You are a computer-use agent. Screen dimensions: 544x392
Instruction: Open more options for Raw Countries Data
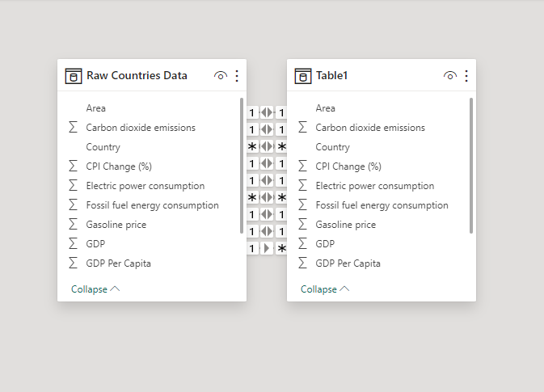(237, 76)
